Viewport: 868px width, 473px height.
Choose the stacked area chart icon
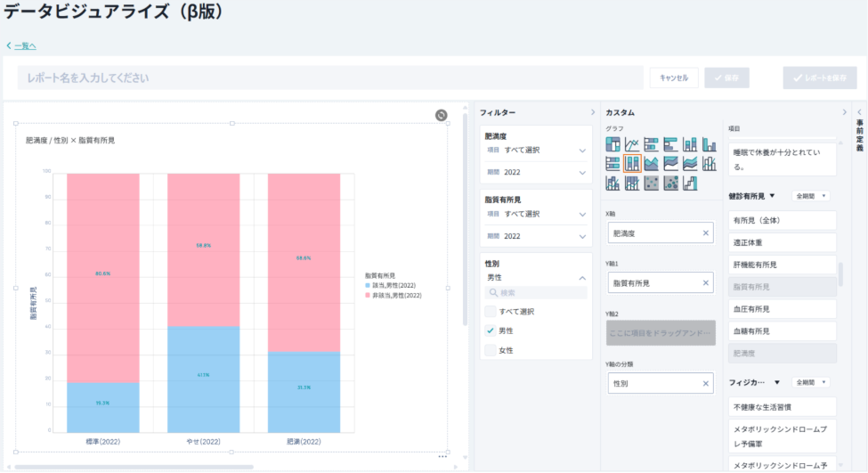690,163
